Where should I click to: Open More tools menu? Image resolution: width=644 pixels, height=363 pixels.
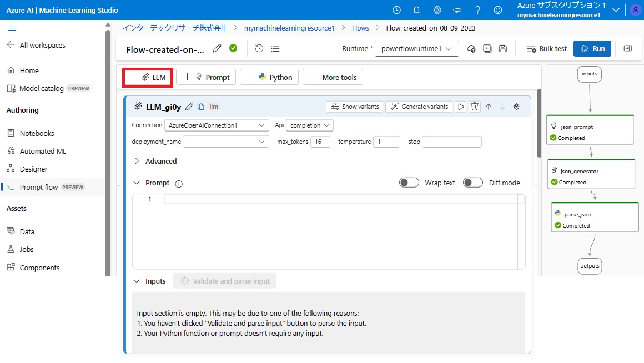333,77
